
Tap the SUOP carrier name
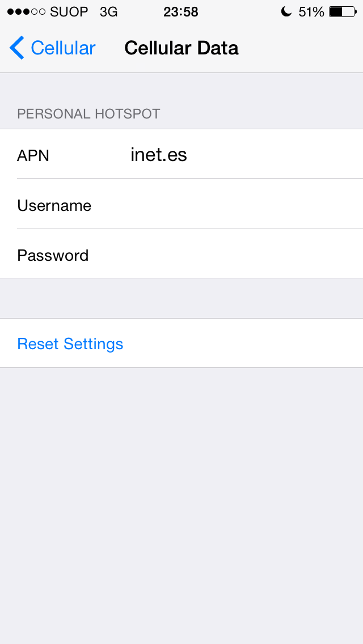tap(69, 12)
